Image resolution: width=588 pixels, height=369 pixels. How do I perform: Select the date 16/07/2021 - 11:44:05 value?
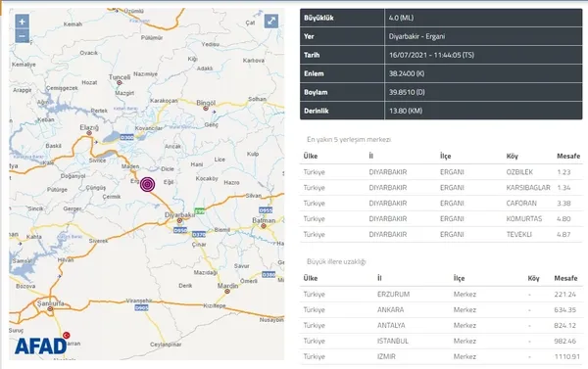431,55
